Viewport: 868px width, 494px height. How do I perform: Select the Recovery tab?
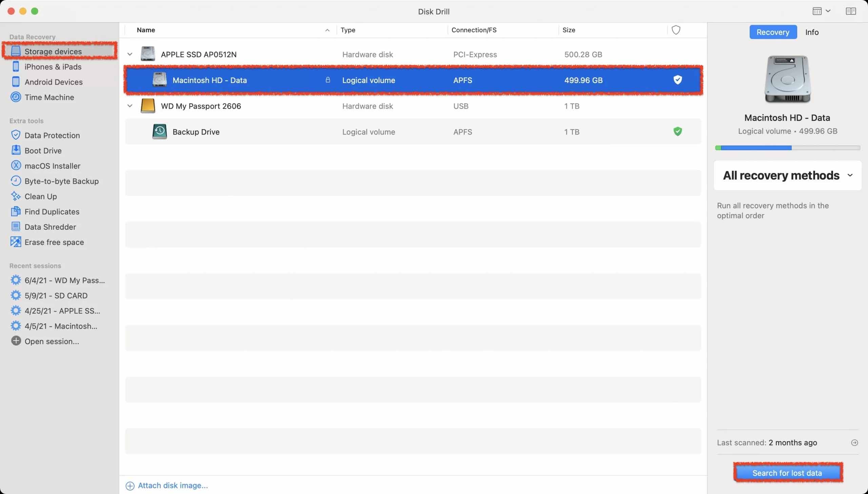coord(773,32)
